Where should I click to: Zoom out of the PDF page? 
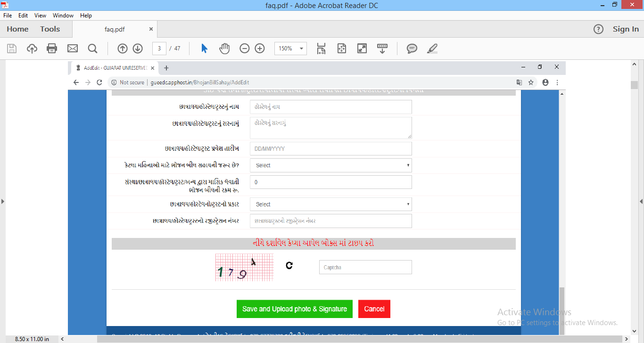[x=244, y=48]
